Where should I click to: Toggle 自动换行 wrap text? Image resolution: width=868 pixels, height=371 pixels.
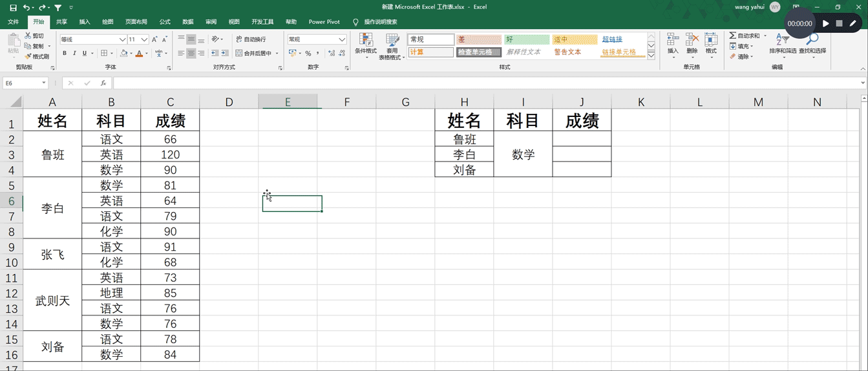click(251, 39)
